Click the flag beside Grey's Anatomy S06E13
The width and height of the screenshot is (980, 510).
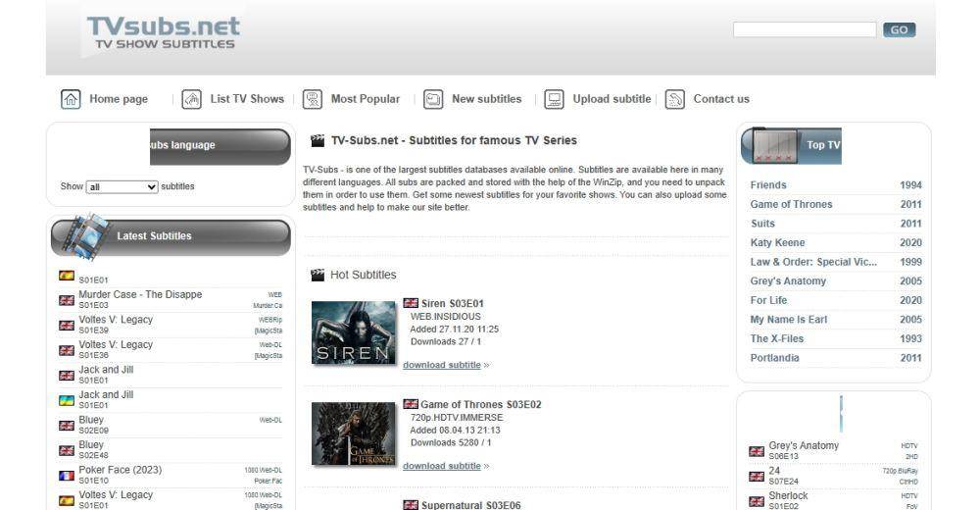[x=757, y=451]
